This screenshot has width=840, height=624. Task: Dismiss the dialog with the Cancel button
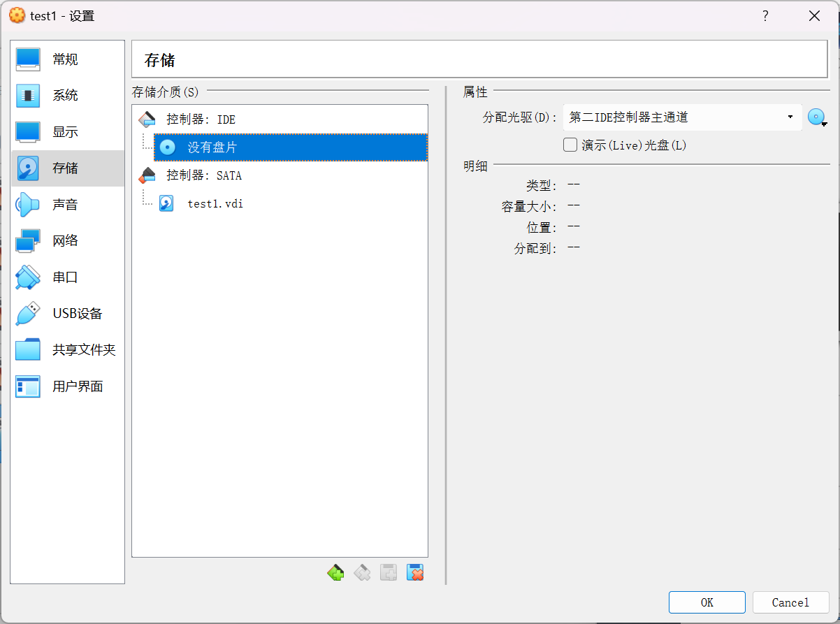[790, 602]
